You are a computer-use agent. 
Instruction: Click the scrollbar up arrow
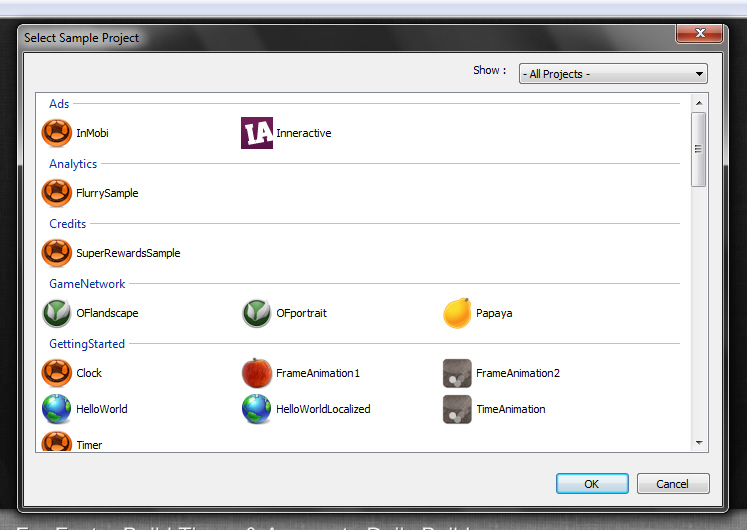point(699,103)
